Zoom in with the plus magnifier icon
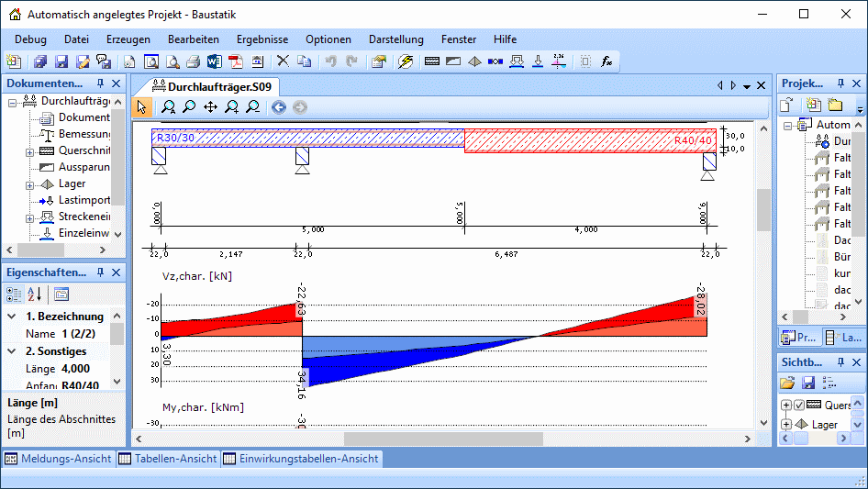The height and width of the screenshot is (489, 868). (x=231, y=106)
